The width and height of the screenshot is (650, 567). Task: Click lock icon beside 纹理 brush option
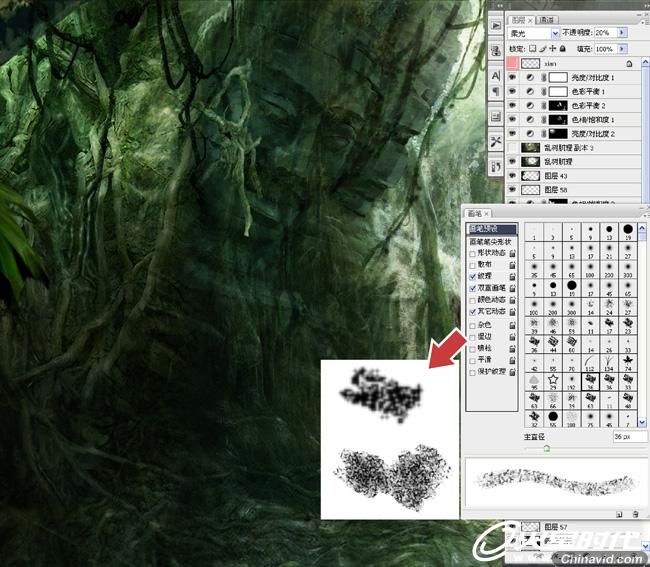pos(512,276)
